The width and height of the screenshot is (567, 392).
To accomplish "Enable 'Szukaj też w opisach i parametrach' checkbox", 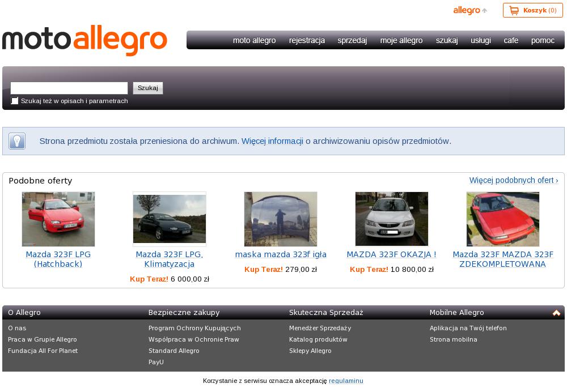I will click(15, 101).
